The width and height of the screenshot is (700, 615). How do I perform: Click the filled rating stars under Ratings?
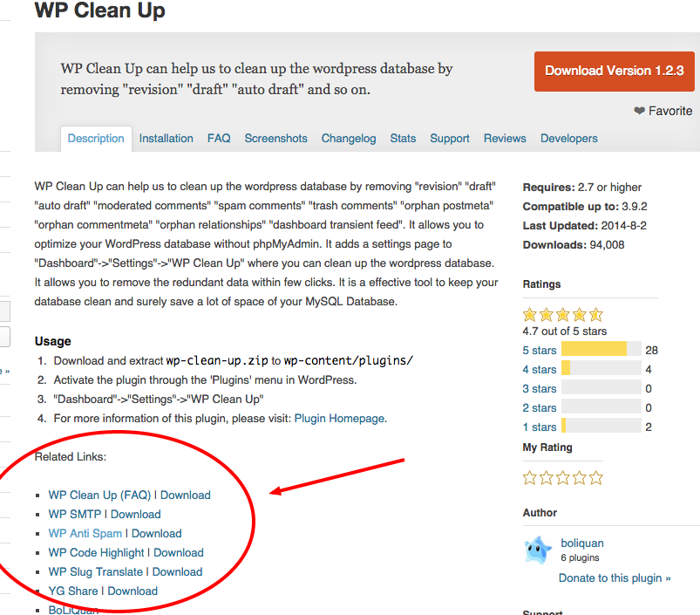click(562, 315)
